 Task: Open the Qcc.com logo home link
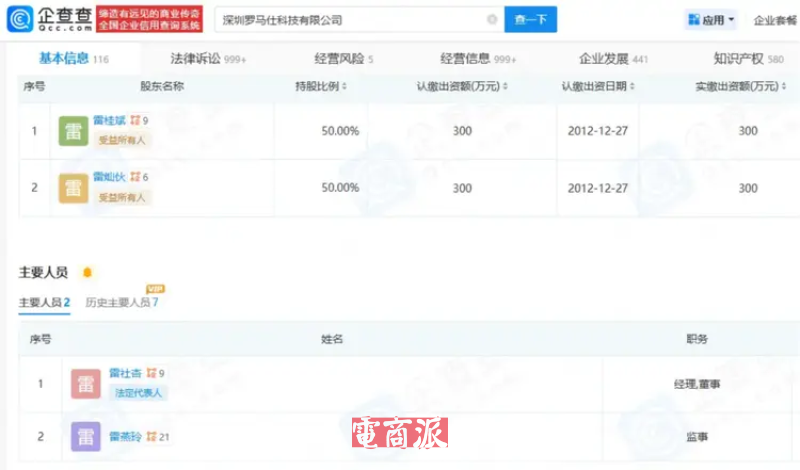(x=49, y=19)
